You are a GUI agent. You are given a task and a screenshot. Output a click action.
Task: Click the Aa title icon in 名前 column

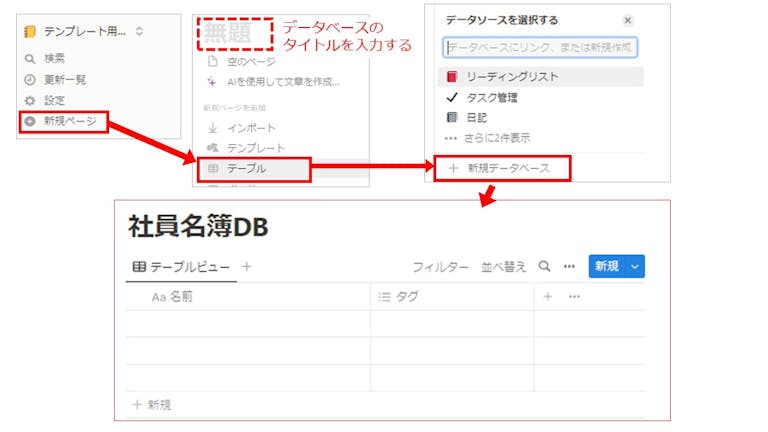[x=159, y=297]
